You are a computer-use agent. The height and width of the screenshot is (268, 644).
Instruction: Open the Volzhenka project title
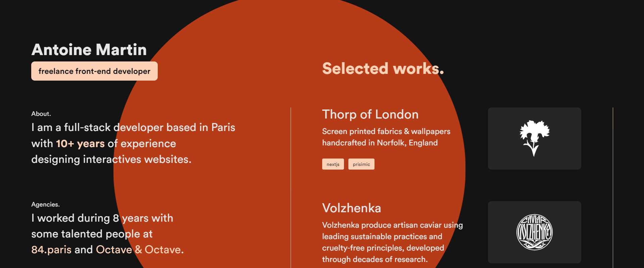[x=351, y=208]
